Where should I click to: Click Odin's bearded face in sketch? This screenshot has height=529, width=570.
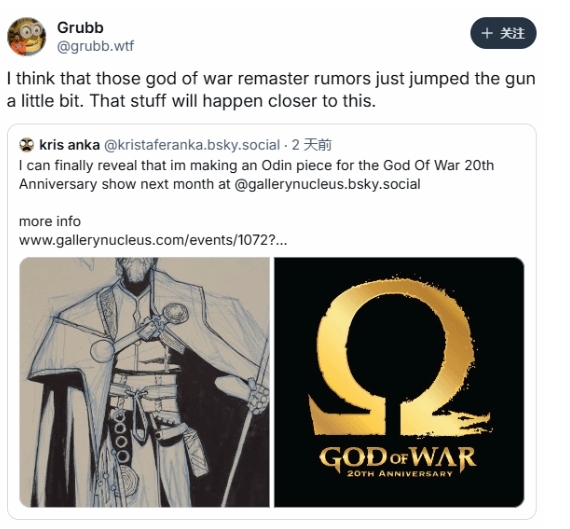tap(135, 270)
